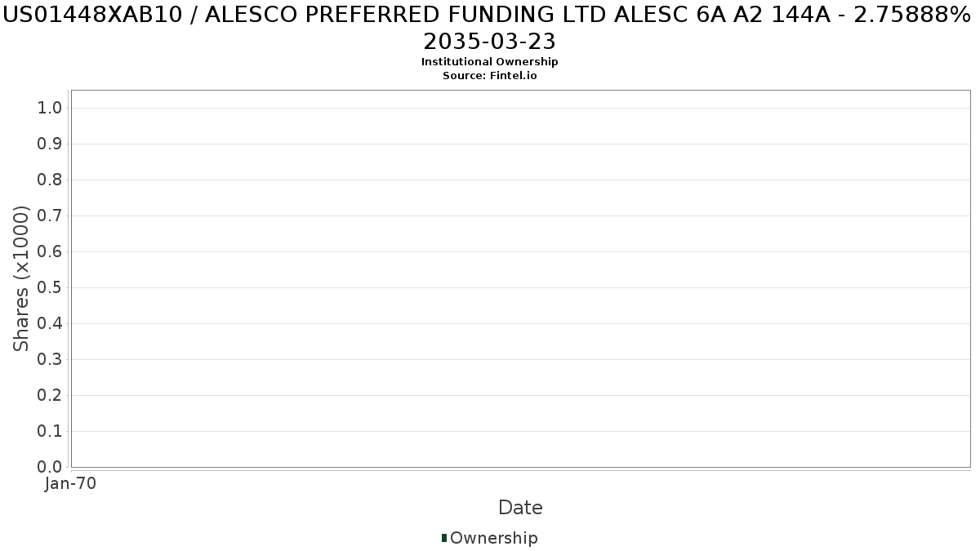Screen dimensions: 980x551
Task: Click the Institutional Ownership subtitle
Action: tap(490, 62)
